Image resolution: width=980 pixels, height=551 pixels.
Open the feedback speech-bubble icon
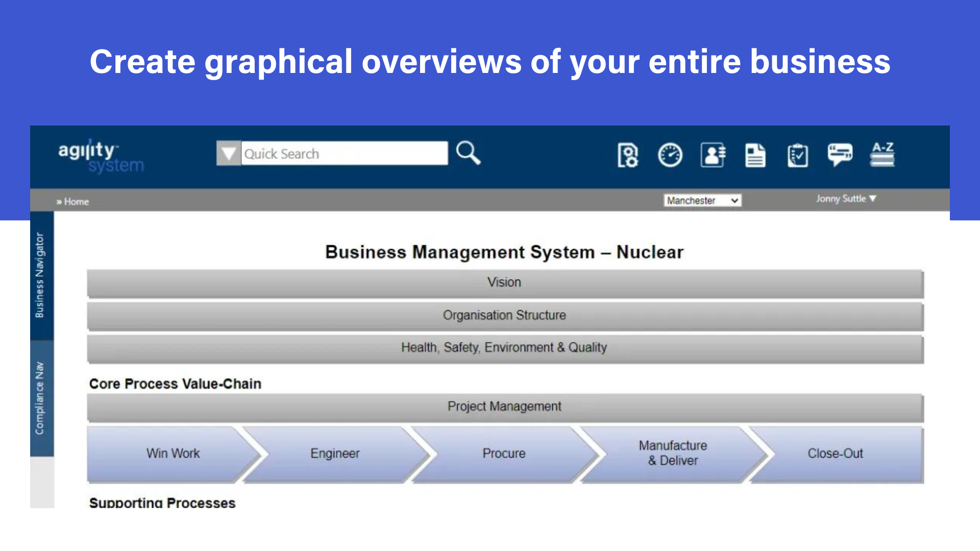[840, 154]
